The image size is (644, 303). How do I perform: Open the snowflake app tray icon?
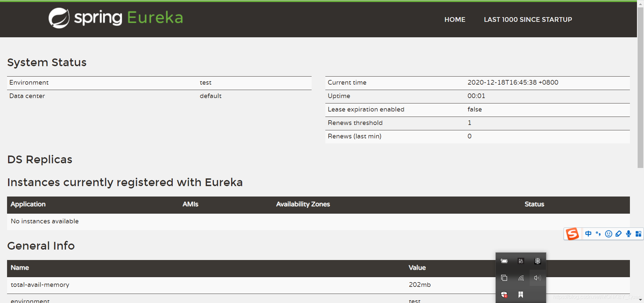(538, 261)
